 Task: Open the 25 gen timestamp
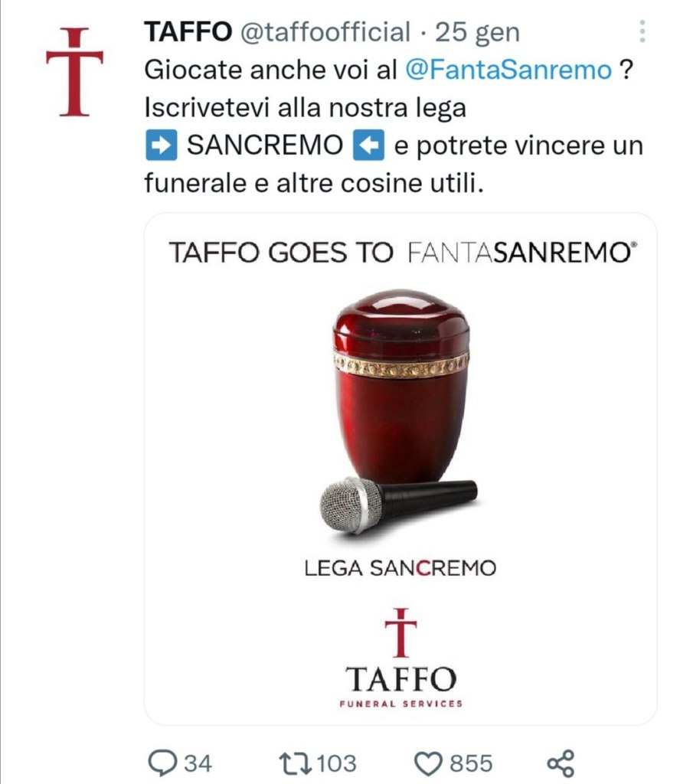click(478, 32)
